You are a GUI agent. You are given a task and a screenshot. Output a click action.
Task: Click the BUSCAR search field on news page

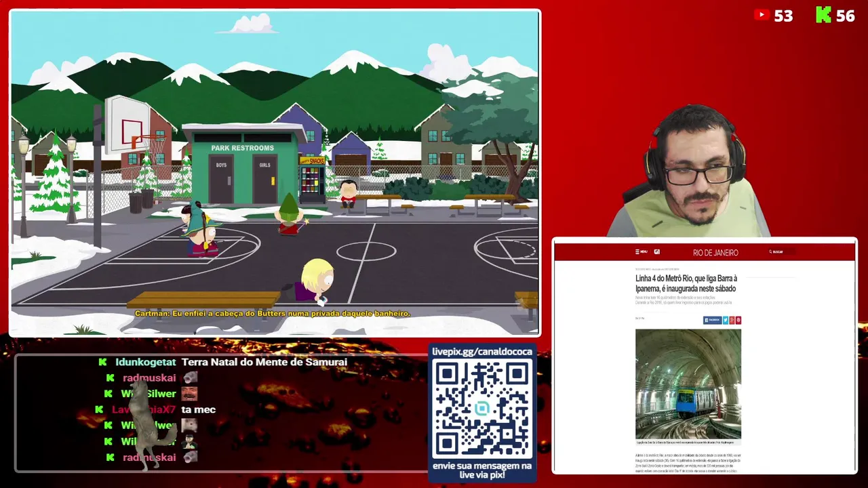coord(782,251)
